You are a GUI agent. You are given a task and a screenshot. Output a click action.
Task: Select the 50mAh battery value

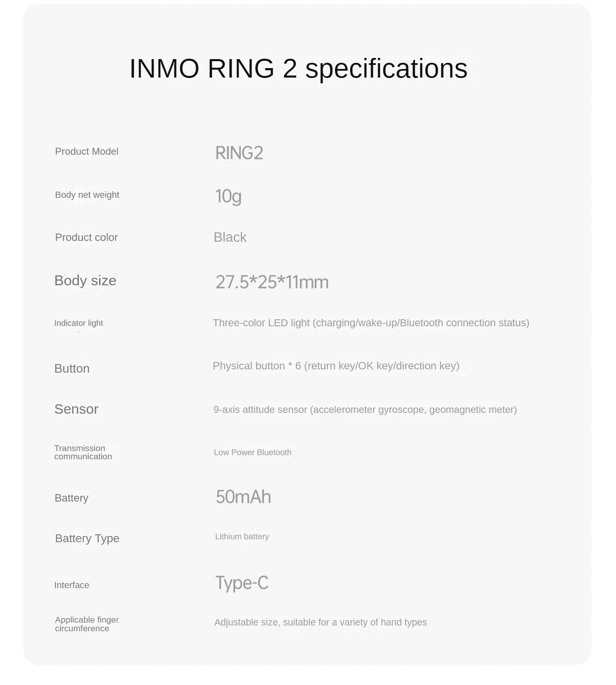243,497
